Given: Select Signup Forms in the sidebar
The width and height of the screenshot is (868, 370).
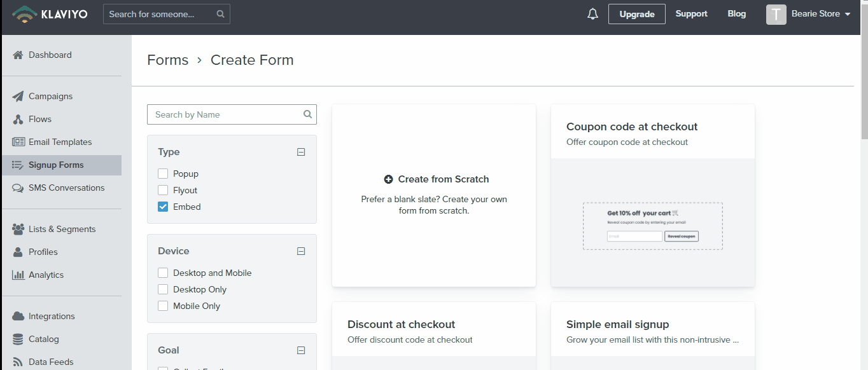Looking at the screenshot, I should pyautogui.click(x=62, y=165).
